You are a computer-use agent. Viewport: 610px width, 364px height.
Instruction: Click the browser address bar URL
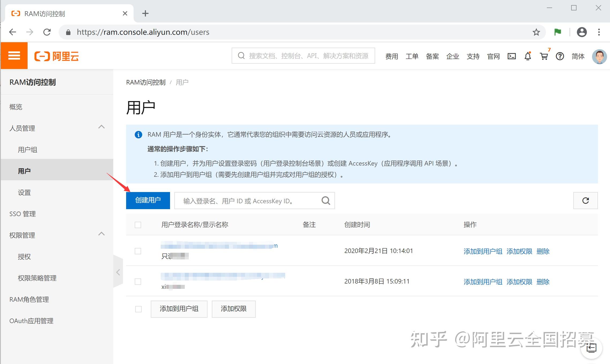pos(143,32)
